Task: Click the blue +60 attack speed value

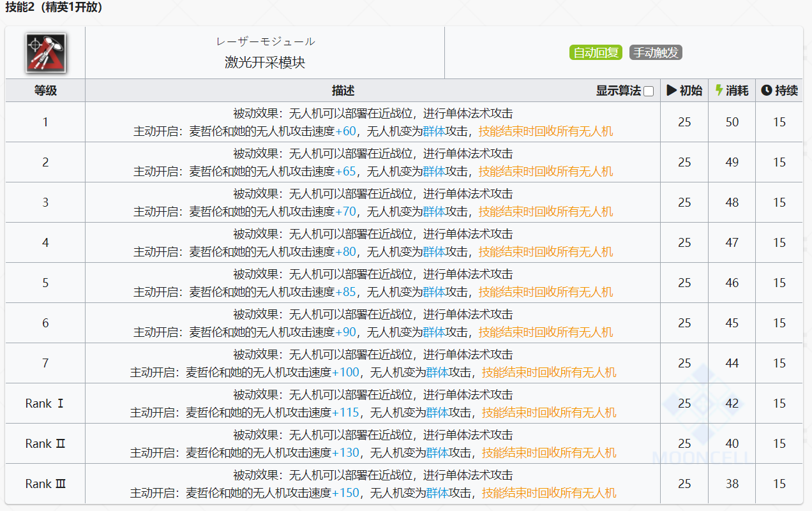Action: click(x=345, y=131)
